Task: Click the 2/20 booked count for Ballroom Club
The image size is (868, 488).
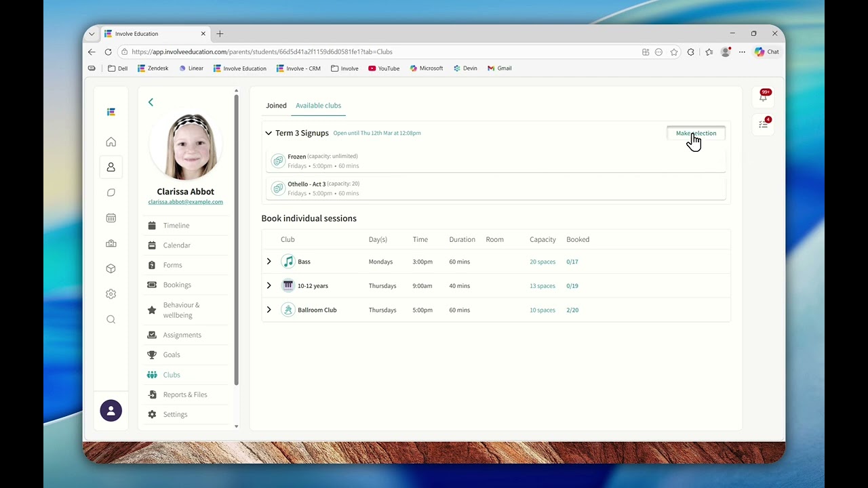Action: click(x=572, y=310)
